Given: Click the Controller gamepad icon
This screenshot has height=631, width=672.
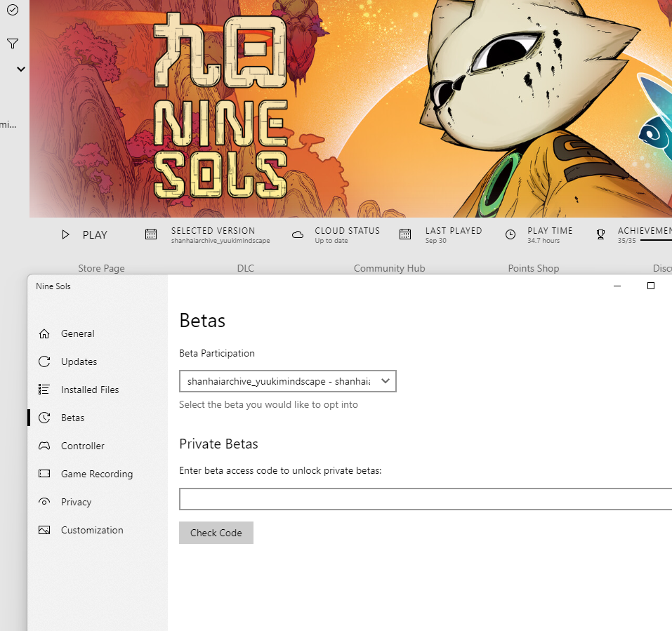Looking at the screenshot, I should click(44, 446).
